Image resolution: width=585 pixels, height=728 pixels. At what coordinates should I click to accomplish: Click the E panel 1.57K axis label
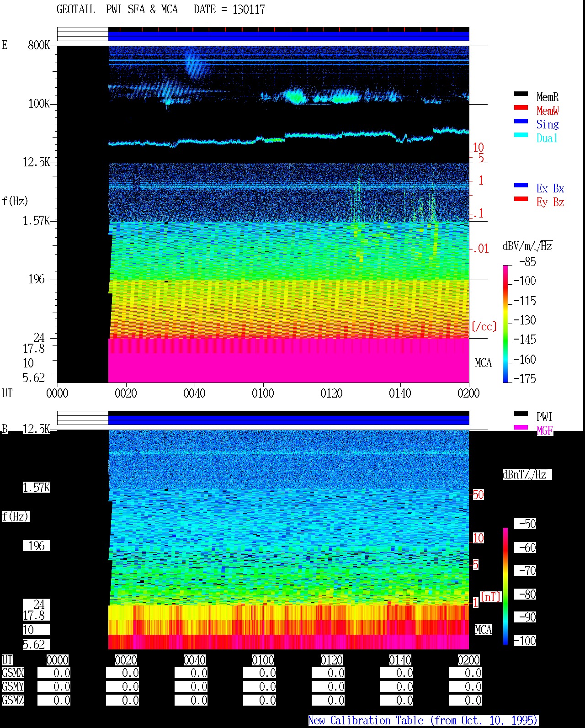click(x=36, y=220)
